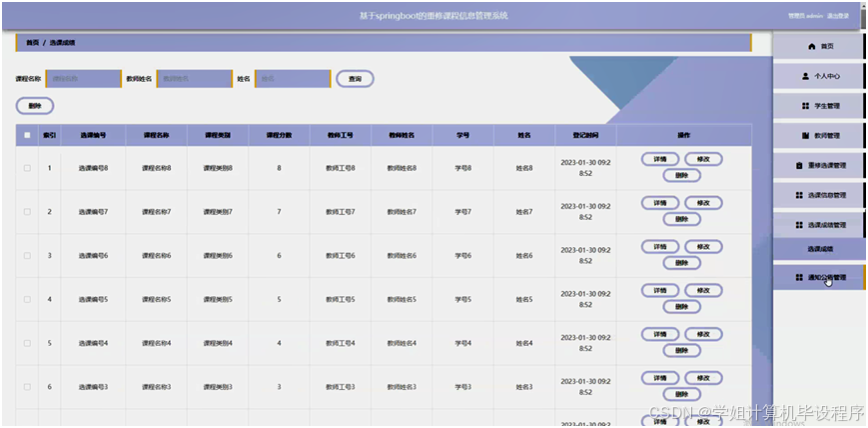
Task: Click the cell 学号7
Action: 463,212
